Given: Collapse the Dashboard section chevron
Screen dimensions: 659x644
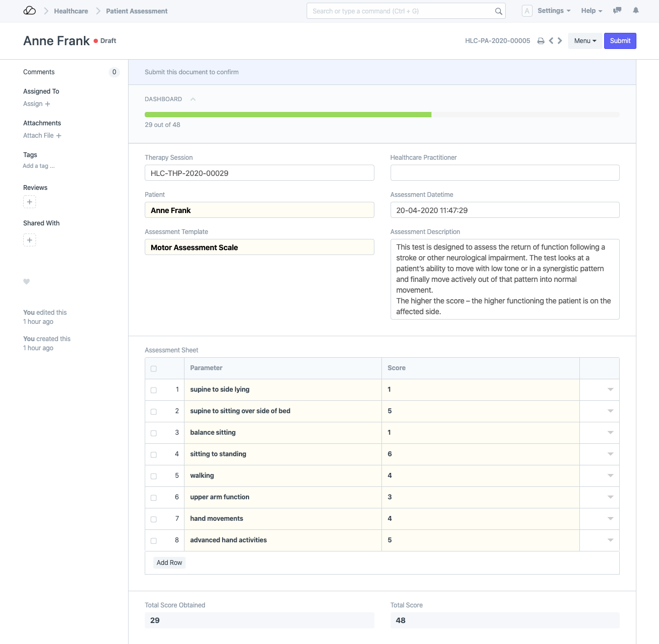Looking at the screenshot, I should [x=193, y=99].
